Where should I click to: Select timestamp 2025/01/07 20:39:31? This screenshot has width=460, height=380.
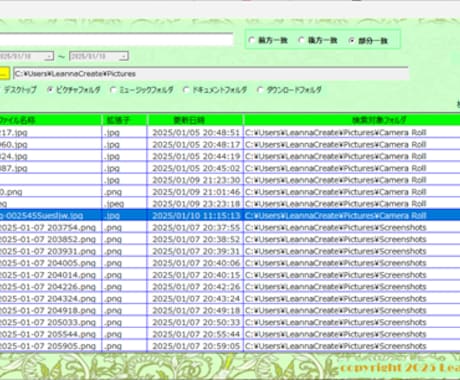pos(196,251)
